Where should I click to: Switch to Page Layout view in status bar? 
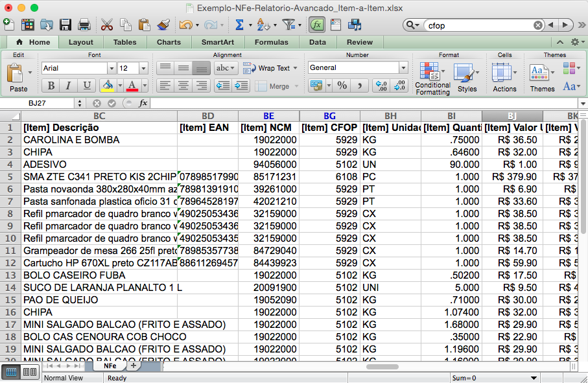tap(30, 372)
